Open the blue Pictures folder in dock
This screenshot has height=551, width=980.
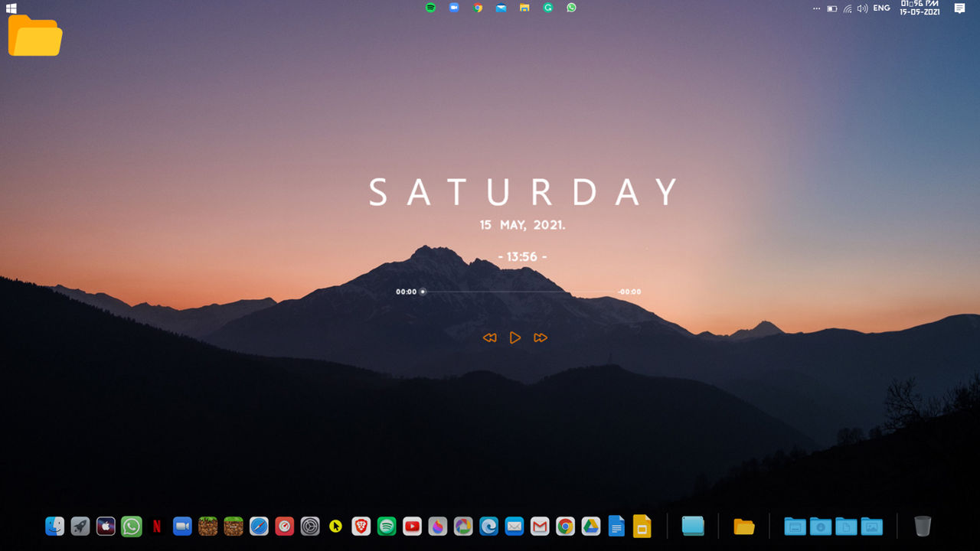click(x=872, y=526)
